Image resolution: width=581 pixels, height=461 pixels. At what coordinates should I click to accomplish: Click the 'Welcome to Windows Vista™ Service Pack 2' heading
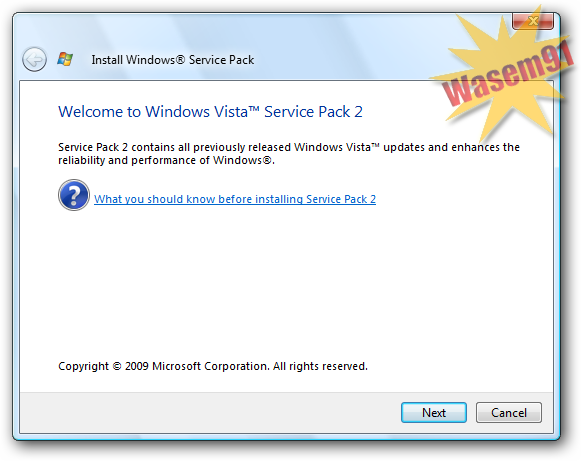pos(210,112)
